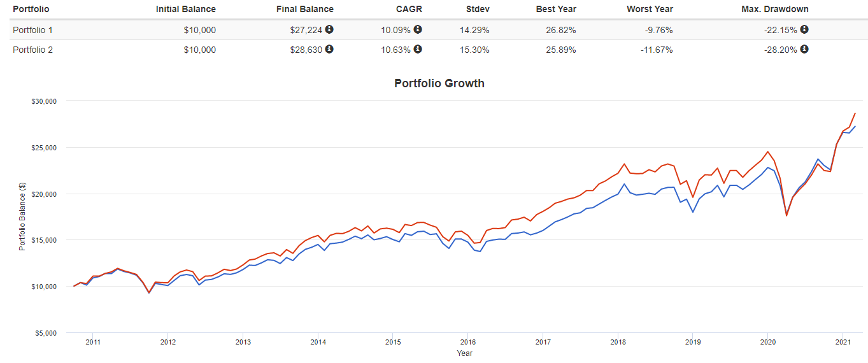Click the Stdev column header

[x=478, y=10]
